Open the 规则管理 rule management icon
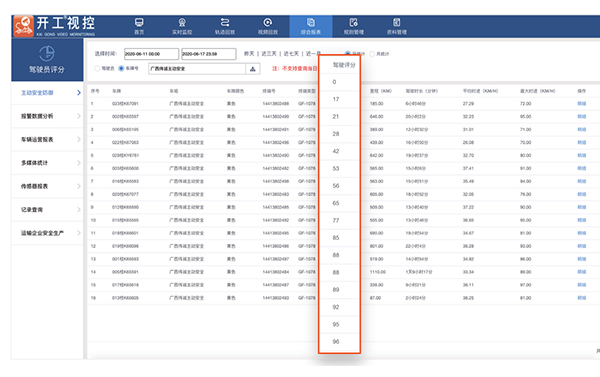Image resolution: width=600 pixels, height=377 pixels. point(354,22)
